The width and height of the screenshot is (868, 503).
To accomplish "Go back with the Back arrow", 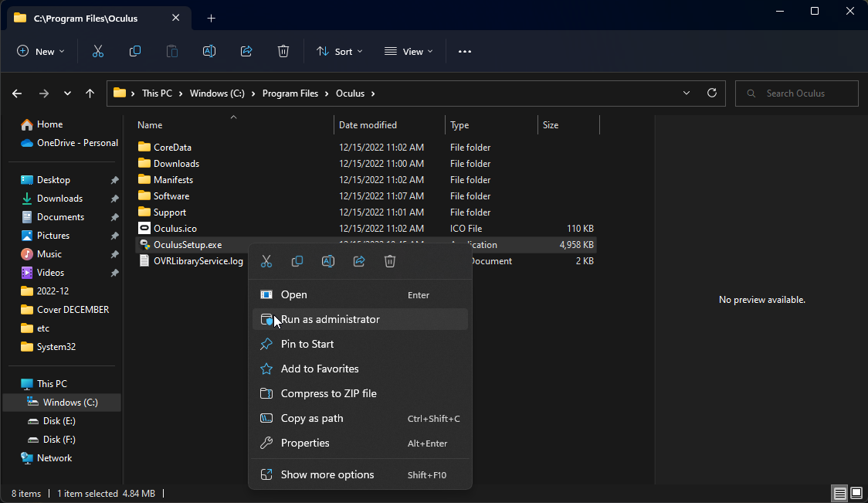I will coord(17,93).
